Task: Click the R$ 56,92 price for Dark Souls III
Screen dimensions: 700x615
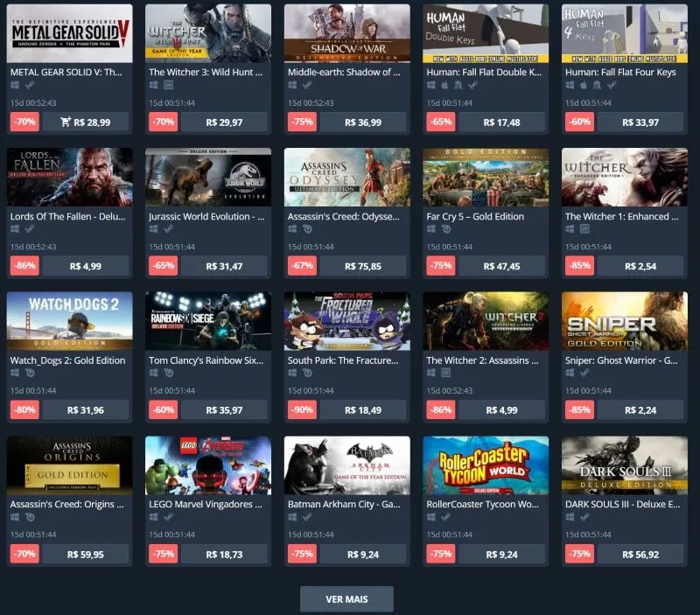Action: point(640,555)
